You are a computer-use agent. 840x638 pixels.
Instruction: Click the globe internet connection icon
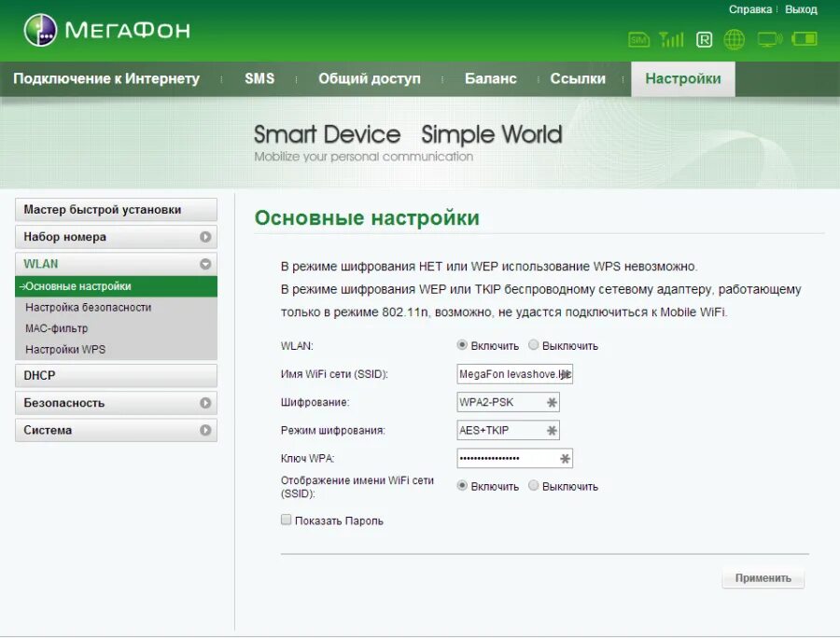point(734,39)
